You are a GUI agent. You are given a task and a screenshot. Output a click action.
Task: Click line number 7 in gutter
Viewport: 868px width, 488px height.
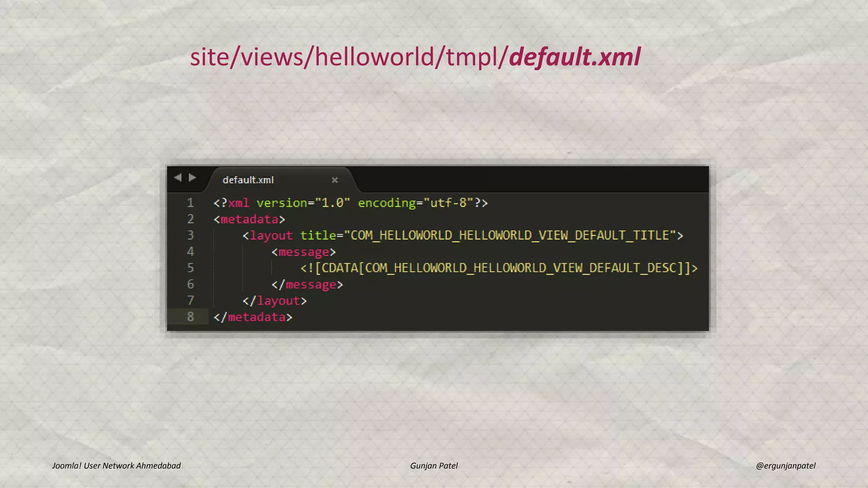(190, 300)
